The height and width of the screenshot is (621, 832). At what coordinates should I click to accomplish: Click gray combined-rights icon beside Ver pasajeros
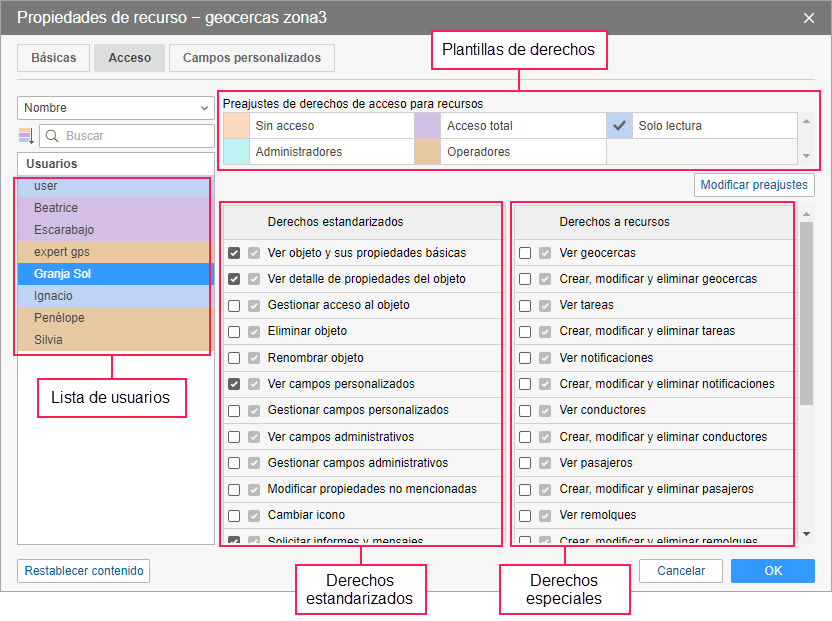click(x=545, y=463)
